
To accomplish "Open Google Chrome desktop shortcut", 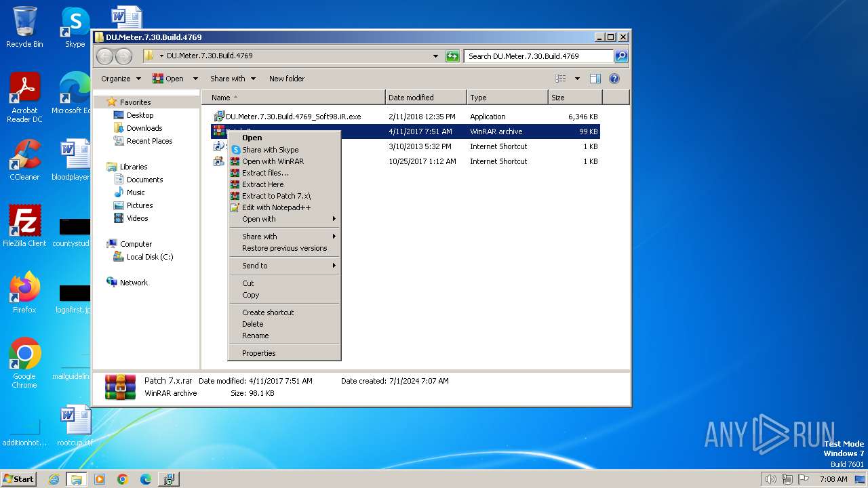I will [24, 363].
